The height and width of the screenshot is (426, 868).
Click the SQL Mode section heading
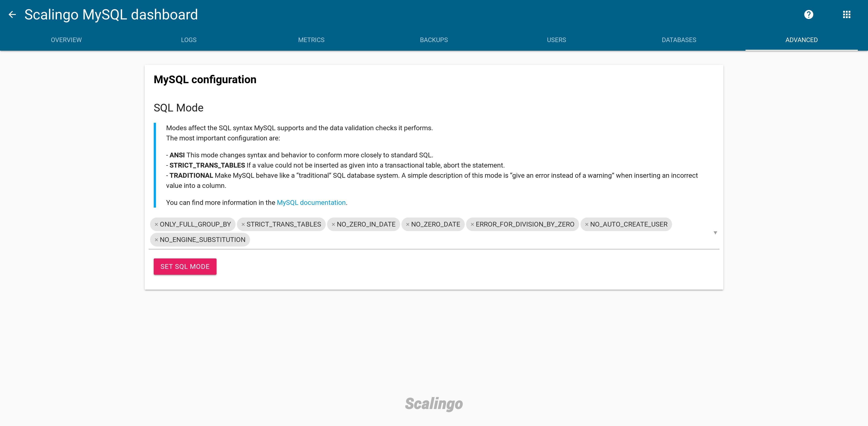[179, 108]
